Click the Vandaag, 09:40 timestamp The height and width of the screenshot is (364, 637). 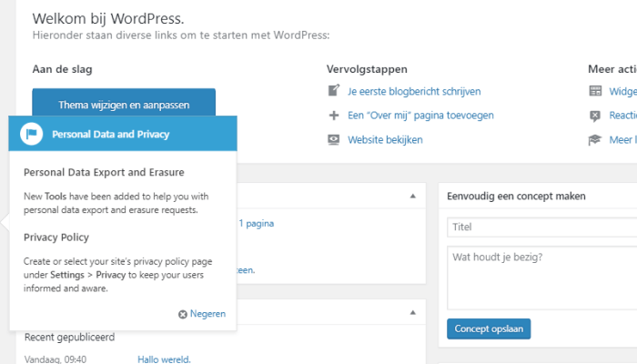(x=56, y=359)
